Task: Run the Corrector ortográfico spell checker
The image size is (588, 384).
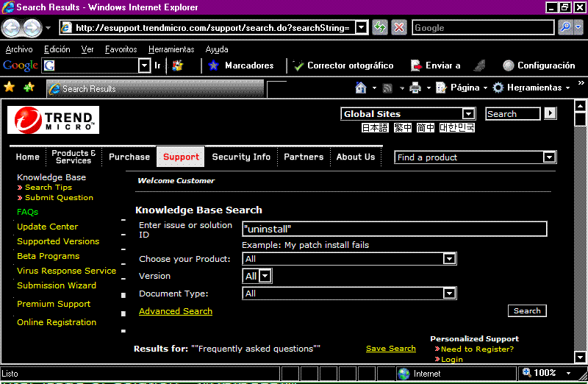Action: click(343, 65)
